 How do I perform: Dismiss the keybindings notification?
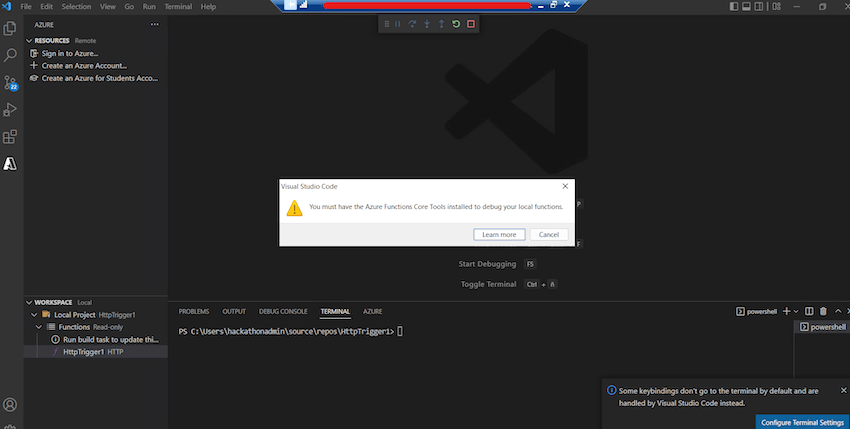pyautogui.click(x=843, y=390)
